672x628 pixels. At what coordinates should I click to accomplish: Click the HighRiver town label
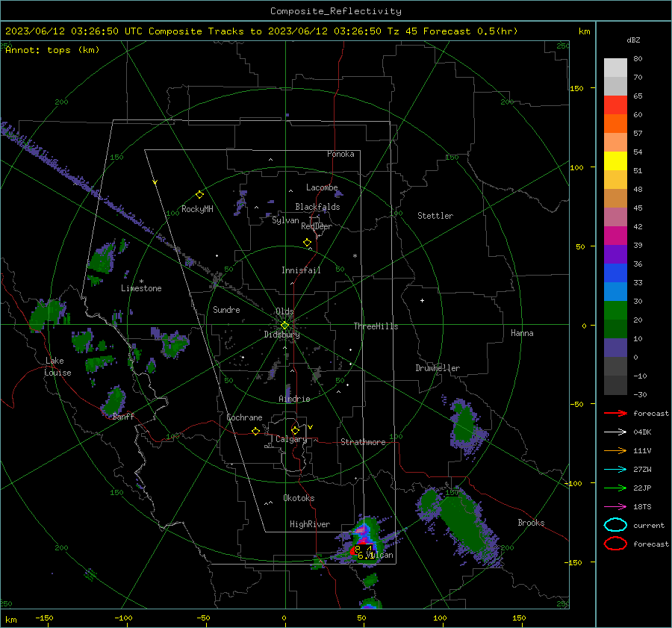tap(310, 524)
